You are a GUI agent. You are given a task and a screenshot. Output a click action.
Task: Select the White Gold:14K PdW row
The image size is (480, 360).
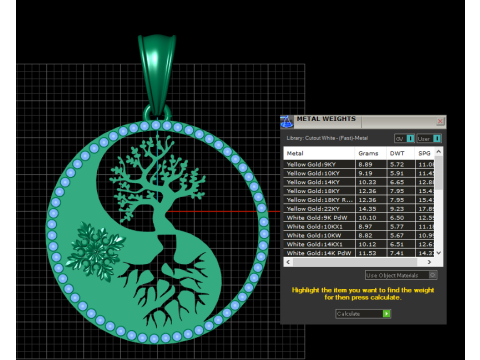(x=359, y=253)
